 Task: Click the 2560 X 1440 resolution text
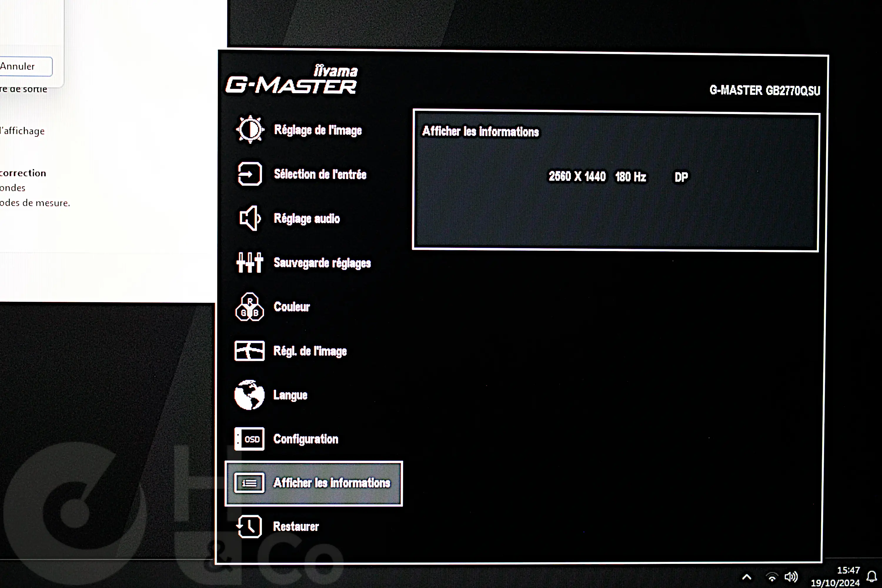[577, 176]
